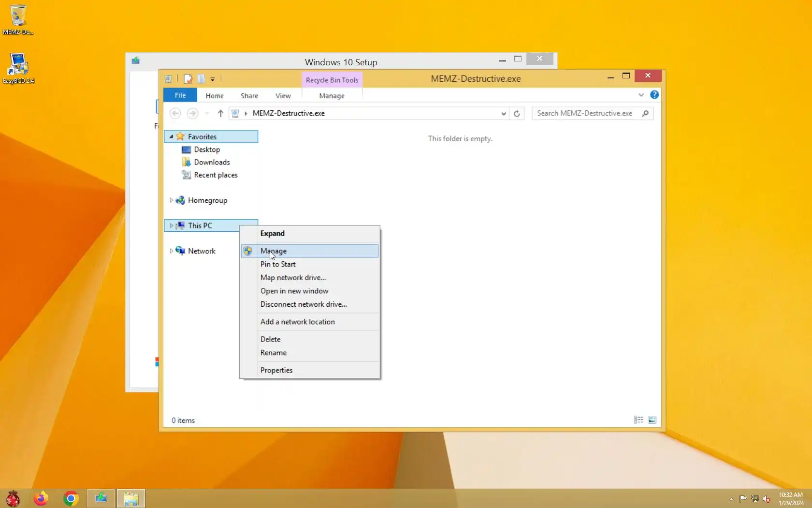Image resolution: width=812 pixels, height=508 pixels.
Task: Click the shield icon beside Manage
Action: point(248,251)
